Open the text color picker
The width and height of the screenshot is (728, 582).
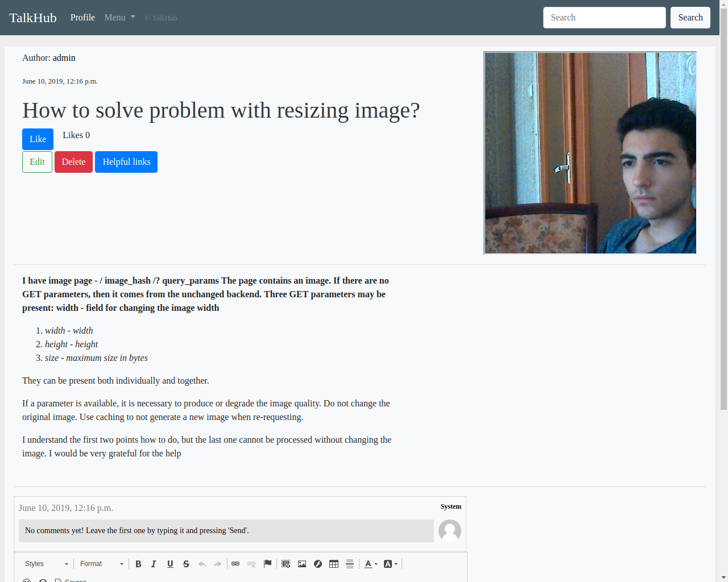point(371,564)
